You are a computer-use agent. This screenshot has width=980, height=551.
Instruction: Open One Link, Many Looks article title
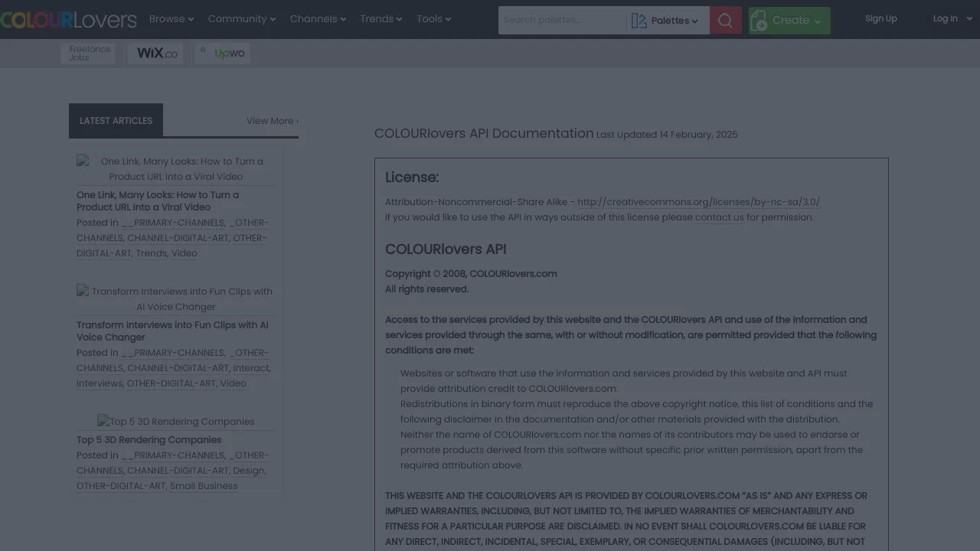(158, 201)
